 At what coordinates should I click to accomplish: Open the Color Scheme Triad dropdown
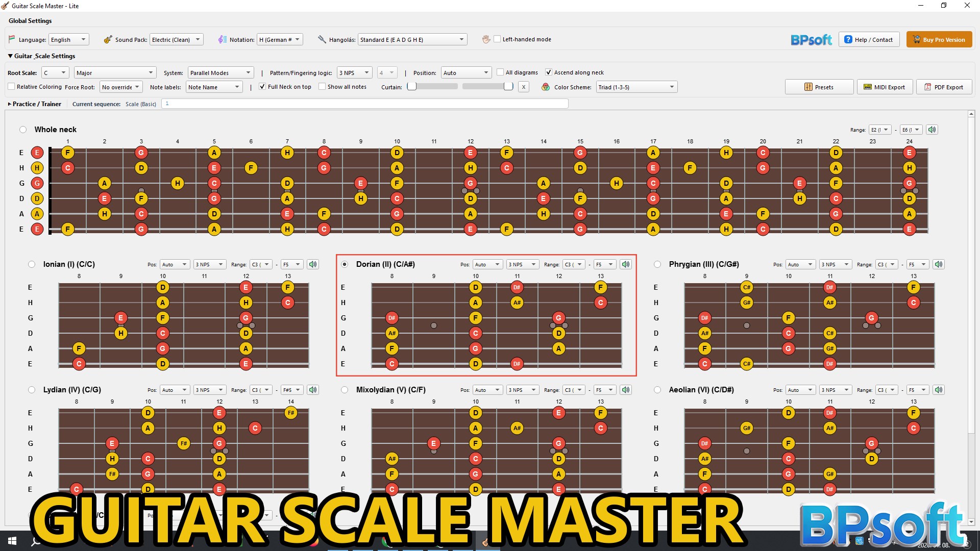pos(636,87)
